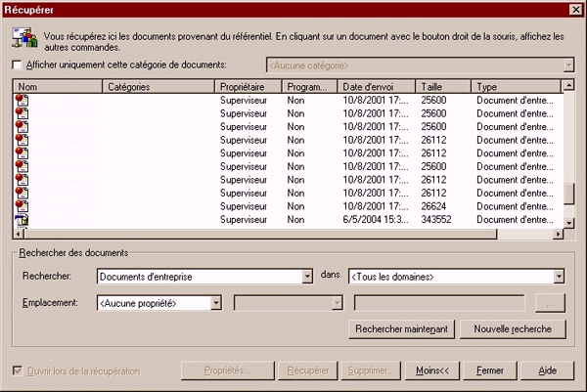Click the vertical scrollbar up arrow
The height and width of the screenshot is (392, 587).
coord(567,86)
